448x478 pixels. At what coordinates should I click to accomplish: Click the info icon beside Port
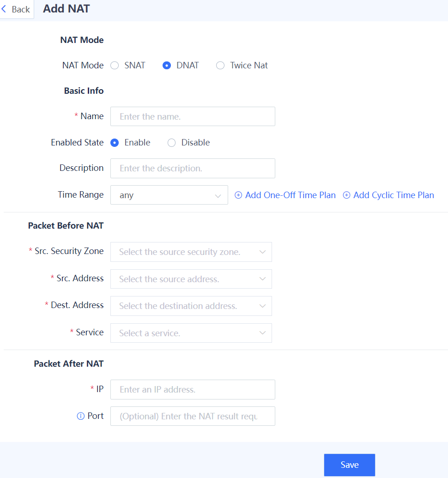(x=80, y=416)
